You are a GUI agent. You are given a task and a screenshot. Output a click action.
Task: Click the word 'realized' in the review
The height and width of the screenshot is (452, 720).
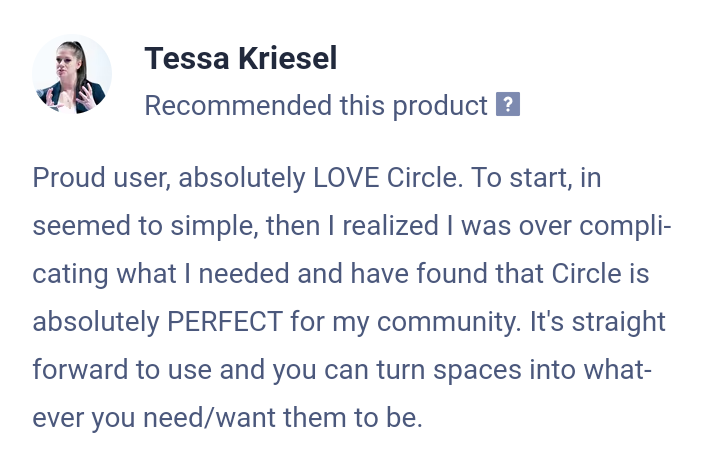[x=390, y=226]
